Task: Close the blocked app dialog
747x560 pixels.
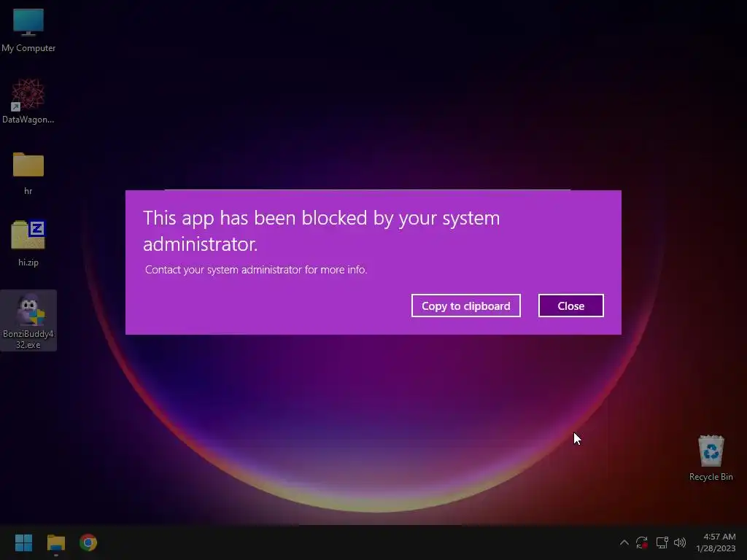Action: click(570, 306)
